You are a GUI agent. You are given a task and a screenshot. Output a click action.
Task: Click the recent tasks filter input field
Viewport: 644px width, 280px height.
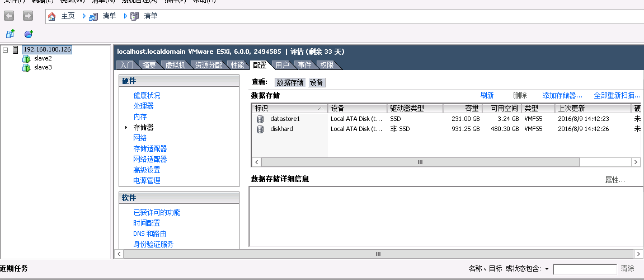click(585, 269)
